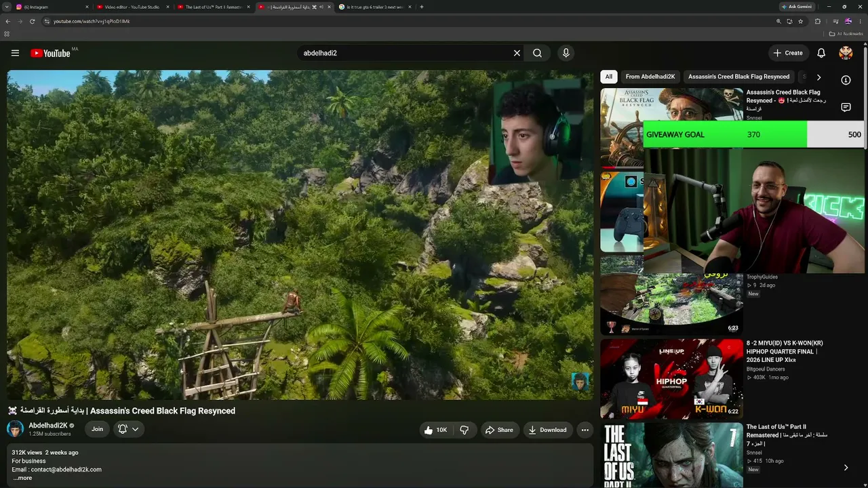Viewport: 868px width, 488px height.
Task: Select the Assassin's Creed Black Flag Resynced chip
Action: (739, 77)
